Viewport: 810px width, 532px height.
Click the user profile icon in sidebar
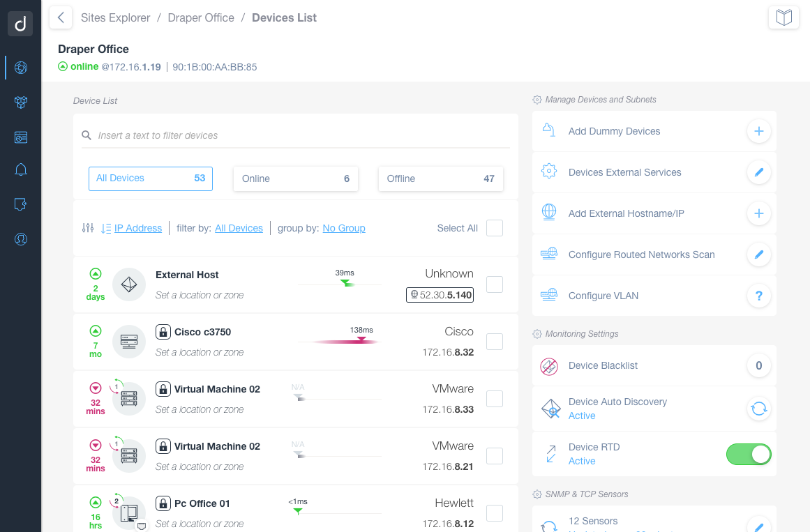[21, 239]
